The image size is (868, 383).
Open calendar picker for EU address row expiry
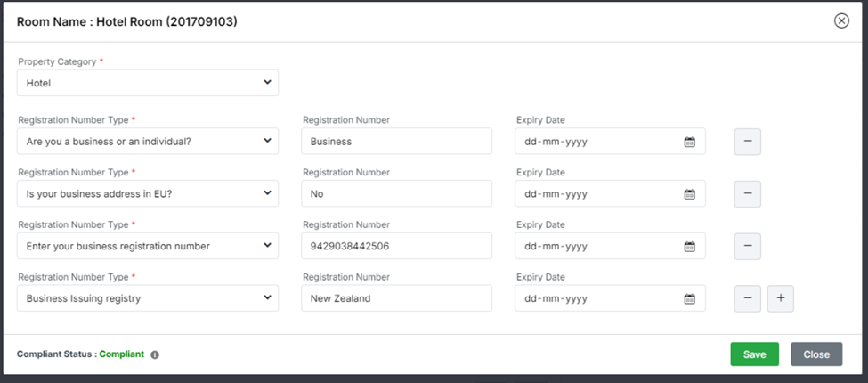[x=689, y=194]
